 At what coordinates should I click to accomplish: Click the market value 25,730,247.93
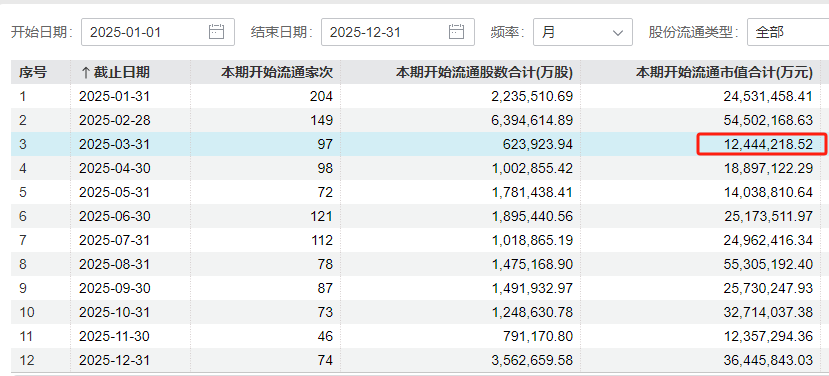tap(768, 288)
